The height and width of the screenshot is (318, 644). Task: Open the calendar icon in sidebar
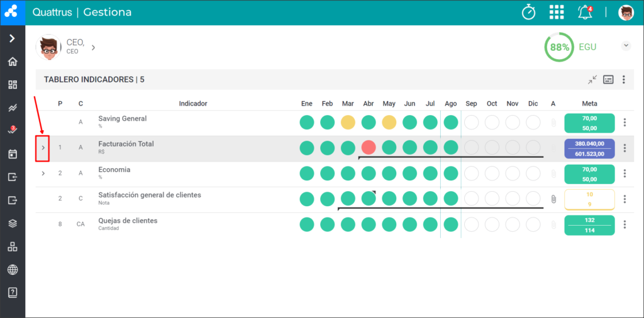[x=13, y=154]
